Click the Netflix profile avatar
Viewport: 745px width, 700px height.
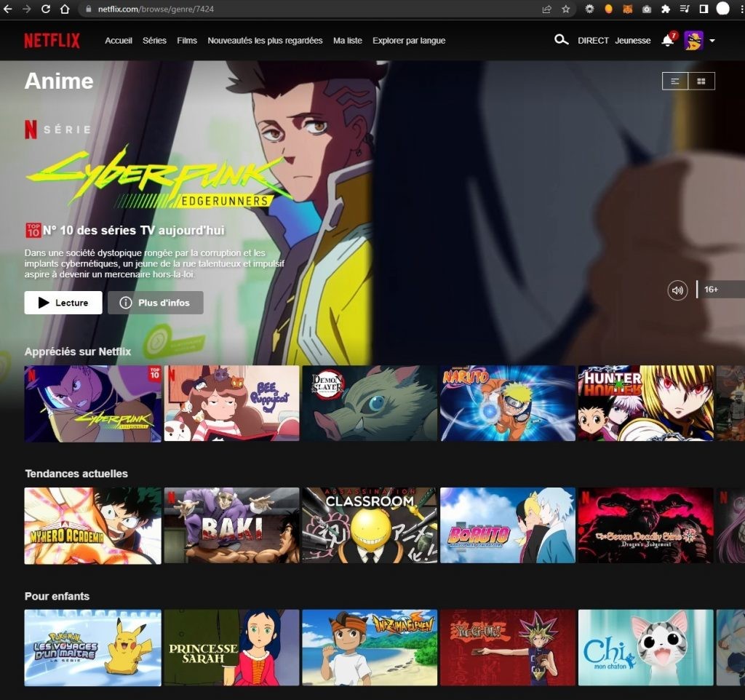pos(693,41)
